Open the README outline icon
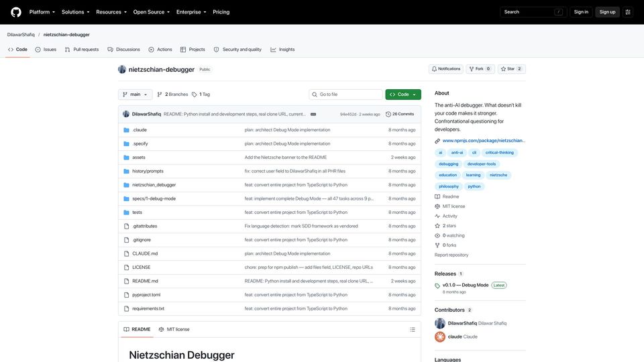This screenshot has height=362, width=644. (x=413, y=330)
